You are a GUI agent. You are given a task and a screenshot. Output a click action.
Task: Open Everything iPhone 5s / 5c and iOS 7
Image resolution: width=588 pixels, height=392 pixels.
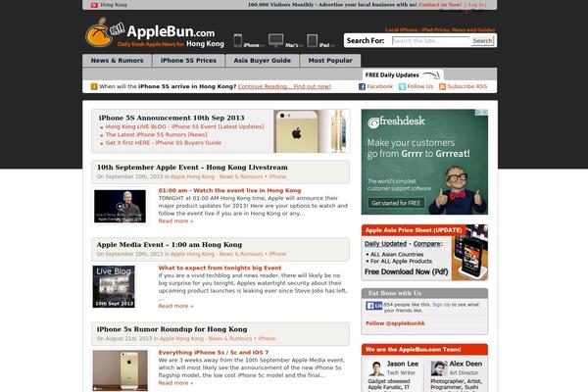coord(214,353)
